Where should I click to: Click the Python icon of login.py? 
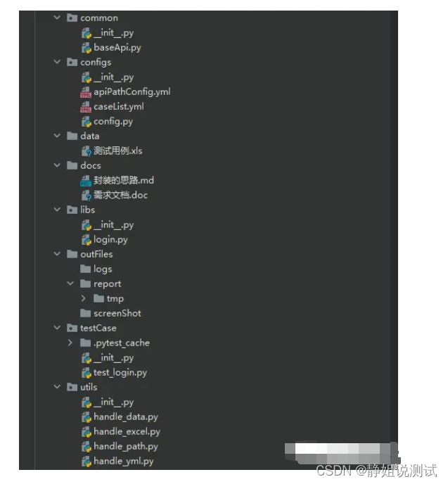[87, 240]
